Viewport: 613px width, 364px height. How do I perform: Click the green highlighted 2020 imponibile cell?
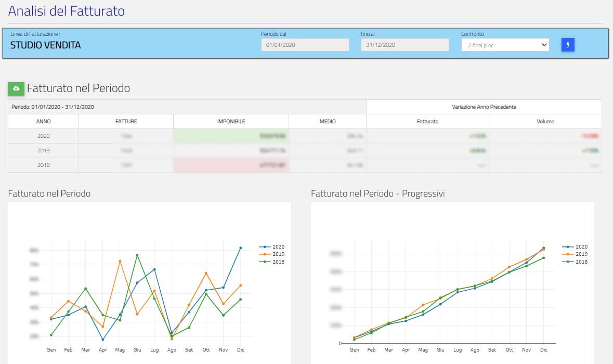coord(231,136)
